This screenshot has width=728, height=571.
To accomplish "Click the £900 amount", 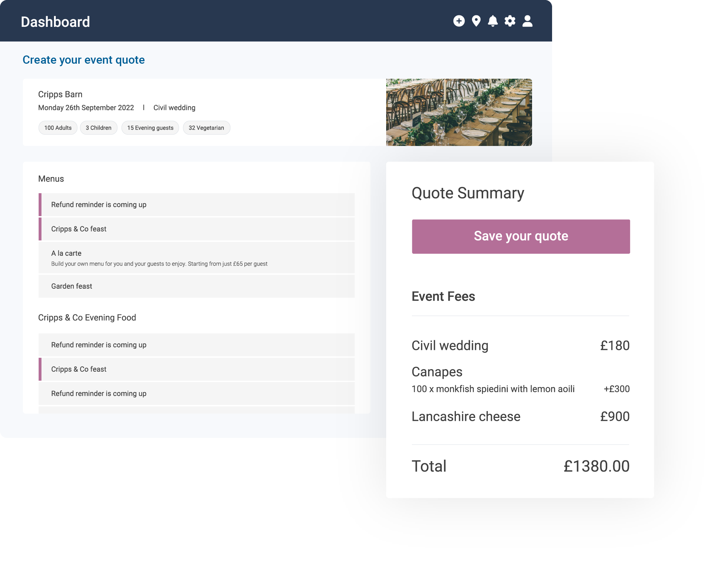I will tap(615, 417).
